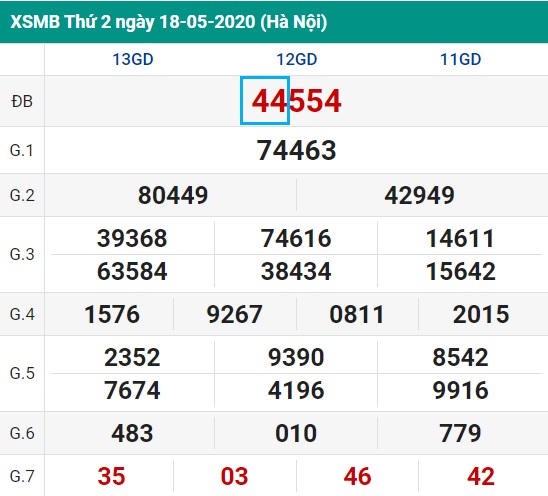Click the ĐB row label
Screen dimensions: 548x496
point(22,102)
